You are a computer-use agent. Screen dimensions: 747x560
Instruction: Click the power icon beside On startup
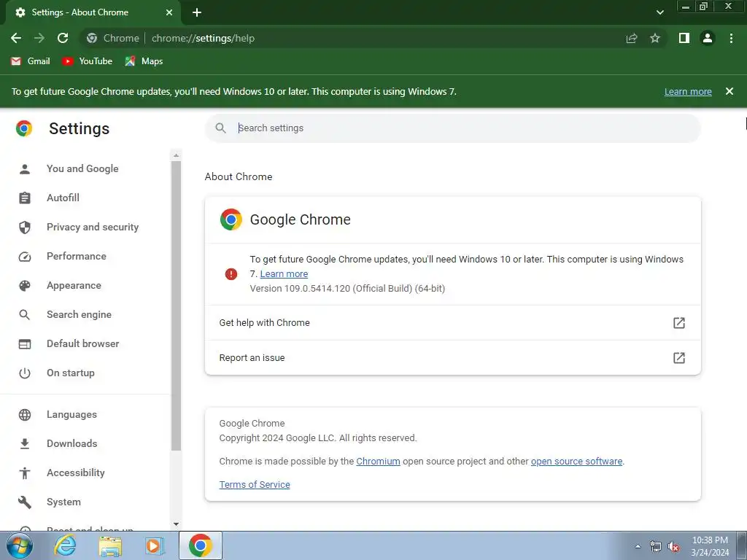coord(25,373)
